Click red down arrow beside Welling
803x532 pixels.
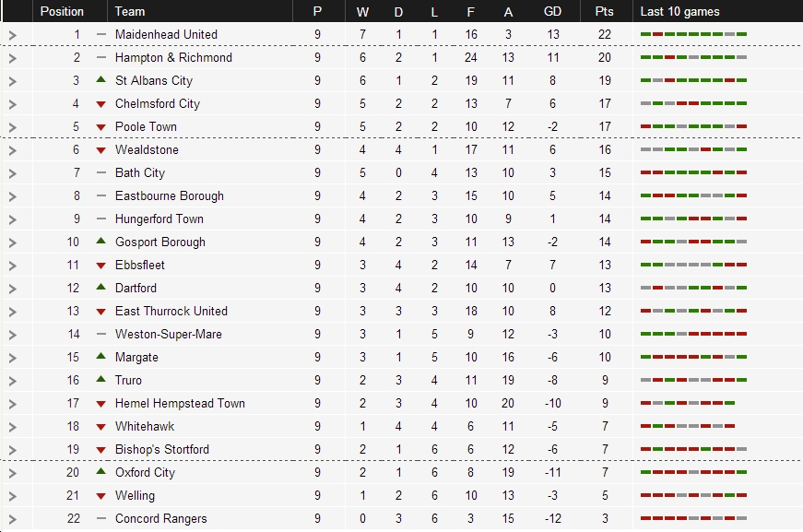pos(100,496)
